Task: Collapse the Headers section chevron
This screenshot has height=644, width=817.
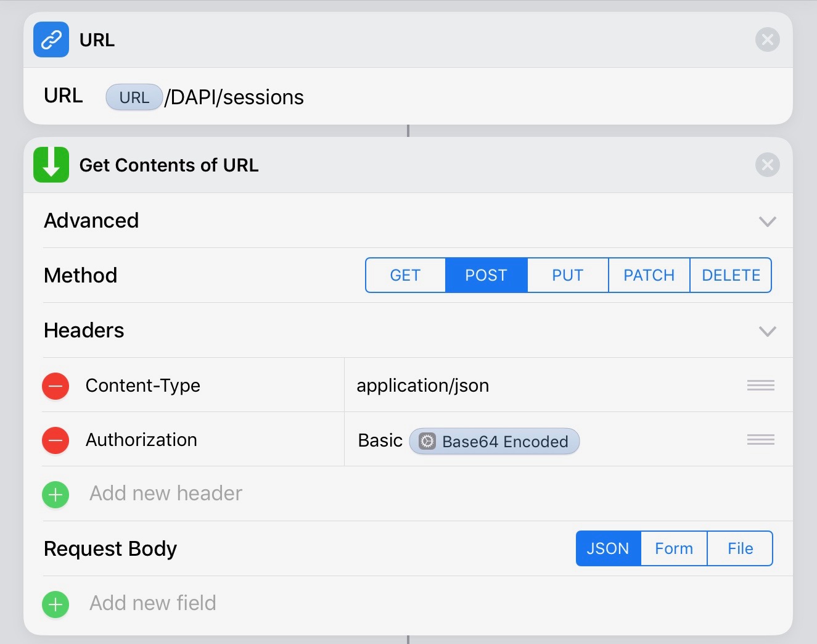Action: click(x=767, y=331)
